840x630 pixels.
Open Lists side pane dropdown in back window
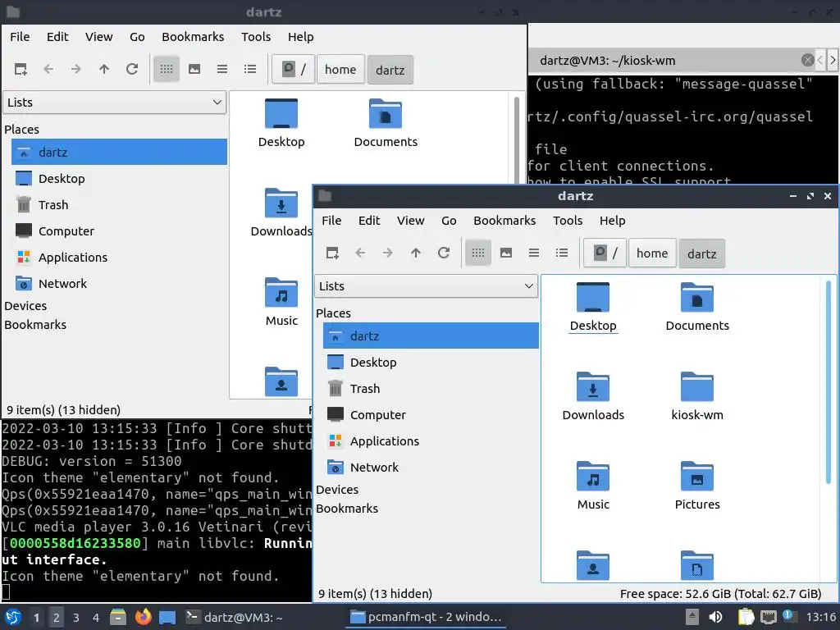(115, 103)
